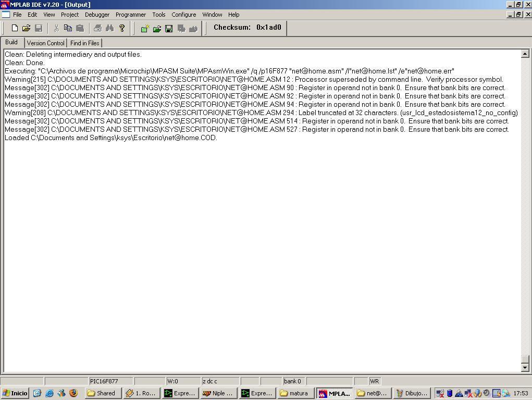Viewport: 532px width, 400px height.
Task: Click the Paste clipboard icon
Action: (80, 28)
